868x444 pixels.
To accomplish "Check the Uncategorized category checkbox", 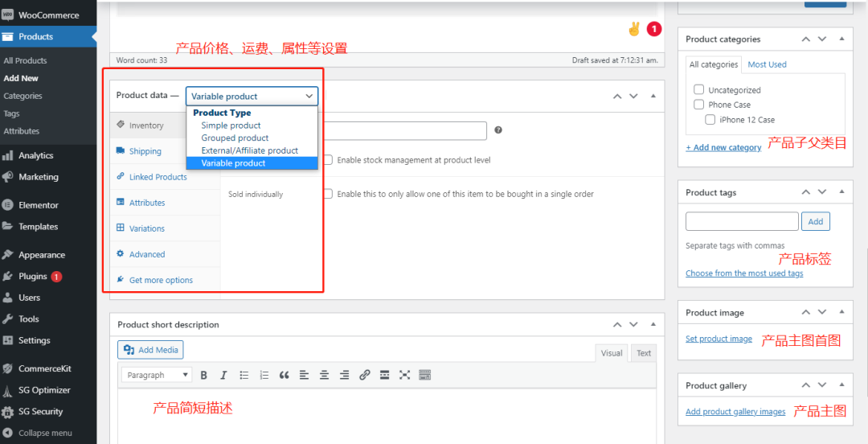I will 699,90.
